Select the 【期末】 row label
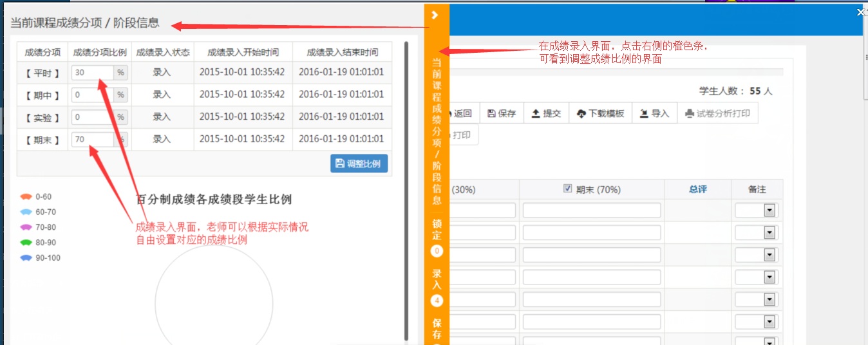Viewport: 868px width, 345px height. [x=42, y=139]
